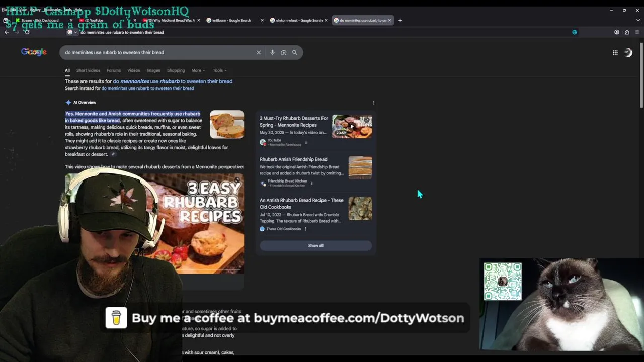Open the 20:59 YouTube video thumbnail
The image size is (644, 362).
tap(352, 127)
